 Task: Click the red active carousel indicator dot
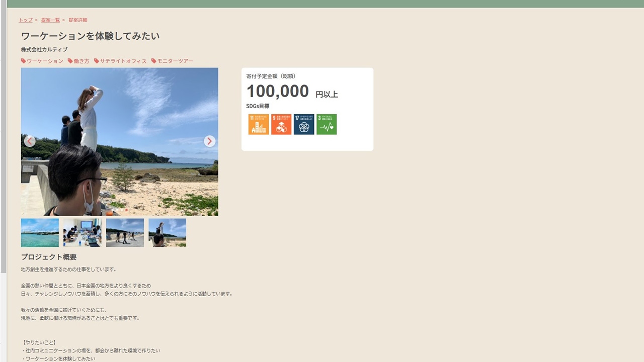tap(126, 210)
